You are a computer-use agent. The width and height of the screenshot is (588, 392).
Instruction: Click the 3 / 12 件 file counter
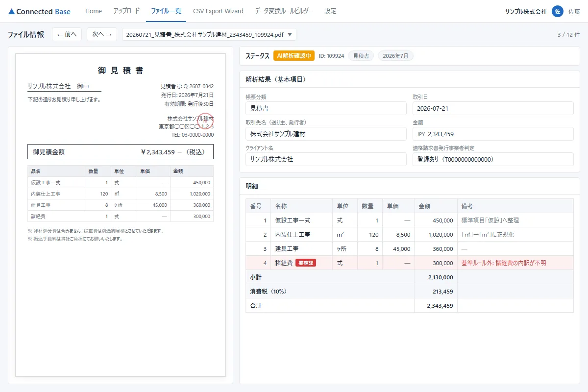[569, 35]
